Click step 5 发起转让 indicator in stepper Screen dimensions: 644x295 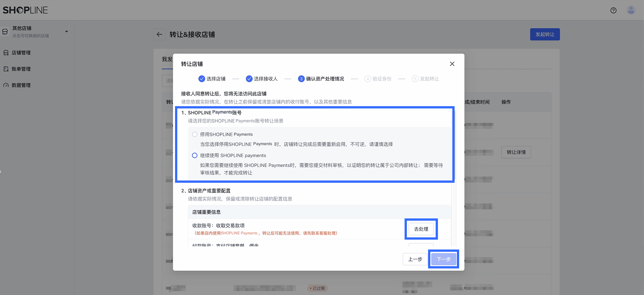tap(415, 79)
